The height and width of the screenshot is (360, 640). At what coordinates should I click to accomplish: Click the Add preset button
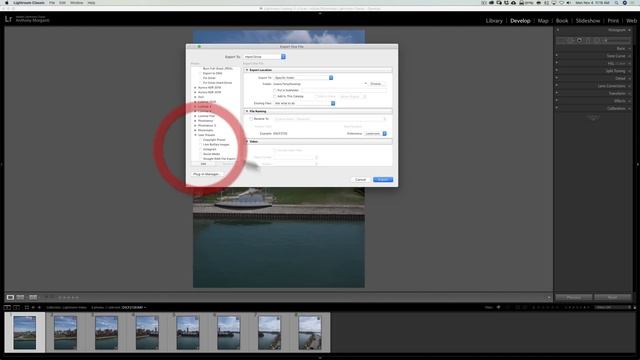click(x=203, y=164)
